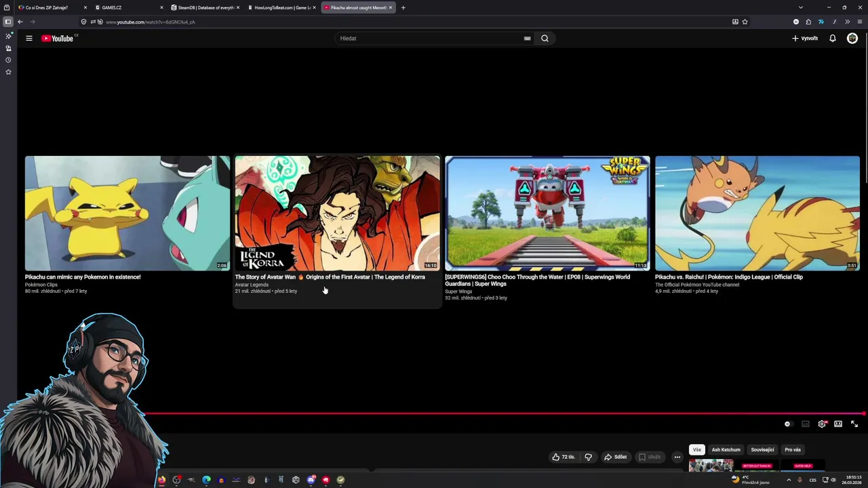Screen dimensions: 868x488
Task: Seek on the red video progress bar
Action: tap(505, 413)
